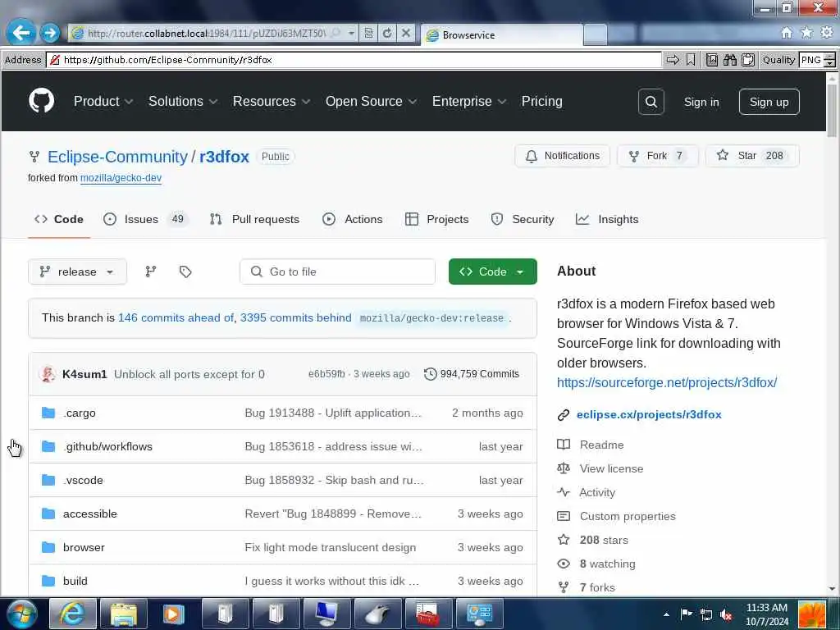Click the GitHub search magnifier button
The width and height of the screenshot is (840, 630).
point(651,102)
